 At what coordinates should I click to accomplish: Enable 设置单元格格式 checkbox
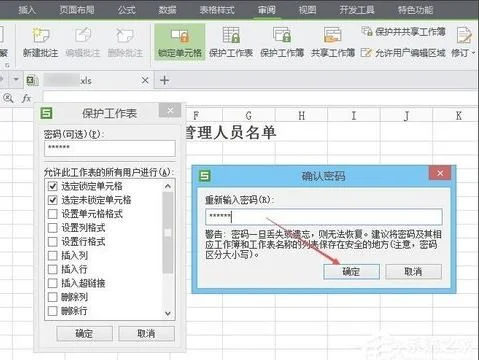(x=53, y=214)
